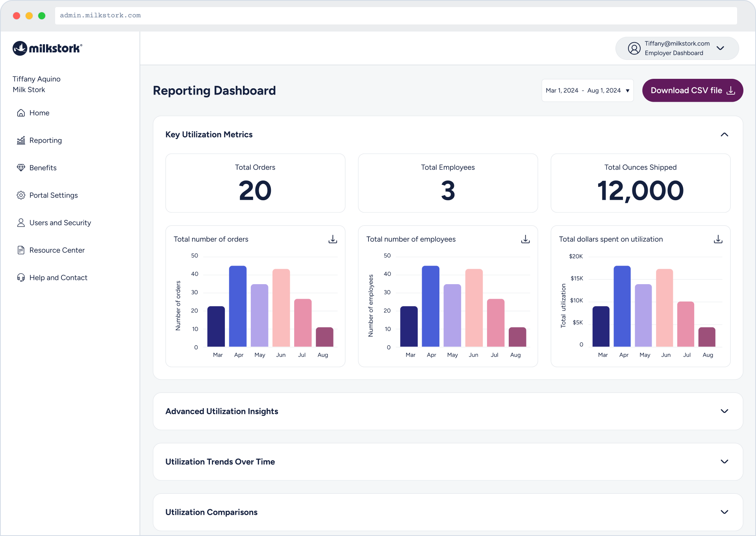
Task: Open Users and Security menu item
Action: [60, 223]
